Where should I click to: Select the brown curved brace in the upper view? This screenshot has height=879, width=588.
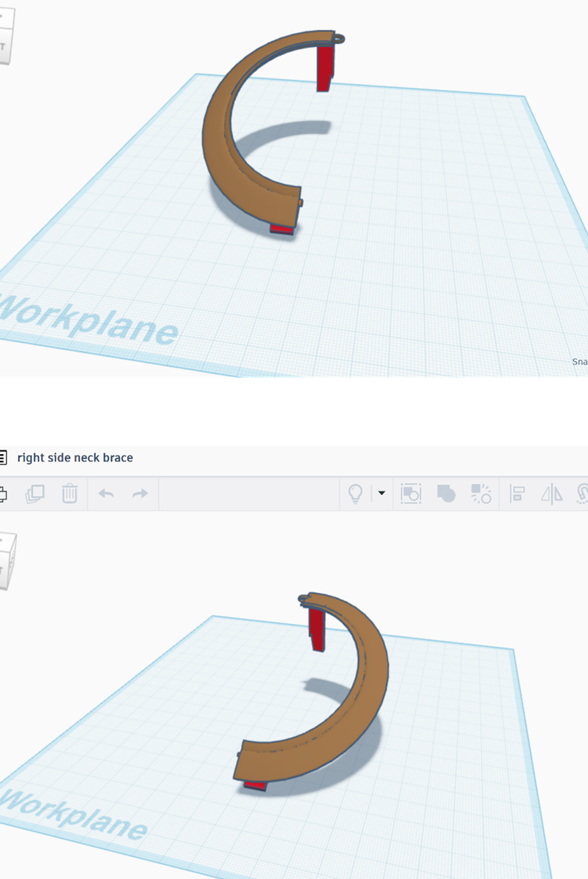(218, 146)
